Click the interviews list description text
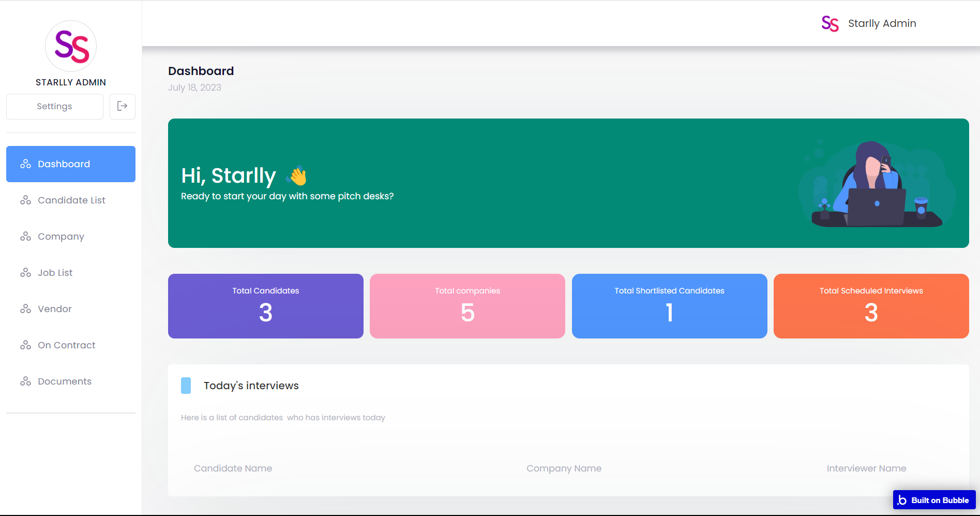 [x=283, y=418]
